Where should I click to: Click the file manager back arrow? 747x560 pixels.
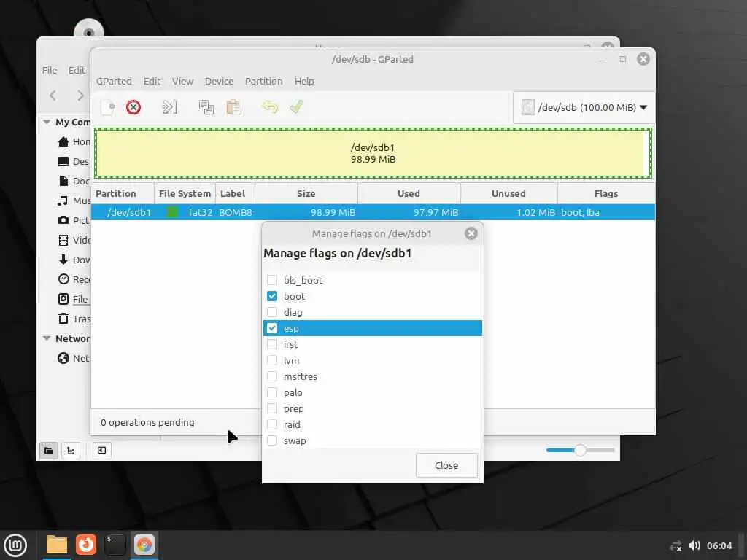(53, 96)
